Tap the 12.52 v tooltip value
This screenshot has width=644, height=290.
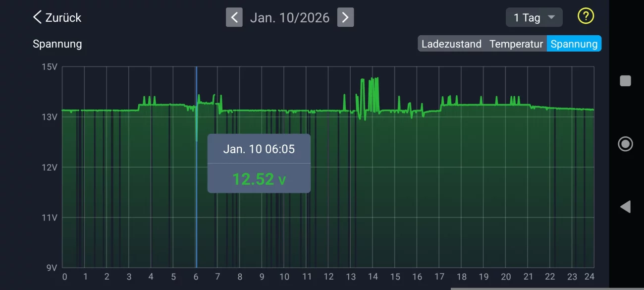click(259, 178)
